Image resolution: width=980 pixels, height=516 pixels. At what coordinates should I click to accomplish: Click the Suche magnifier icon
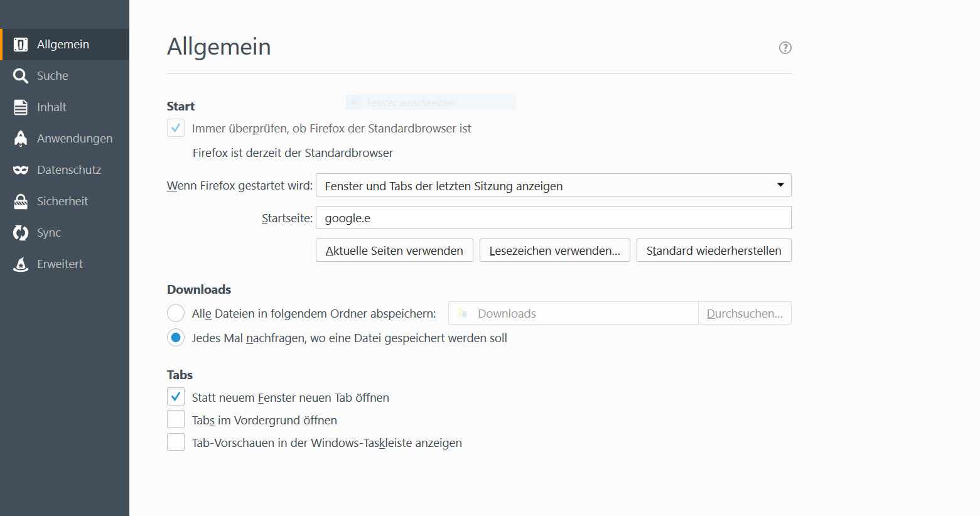pyautogui.click(x=21, y=76)
